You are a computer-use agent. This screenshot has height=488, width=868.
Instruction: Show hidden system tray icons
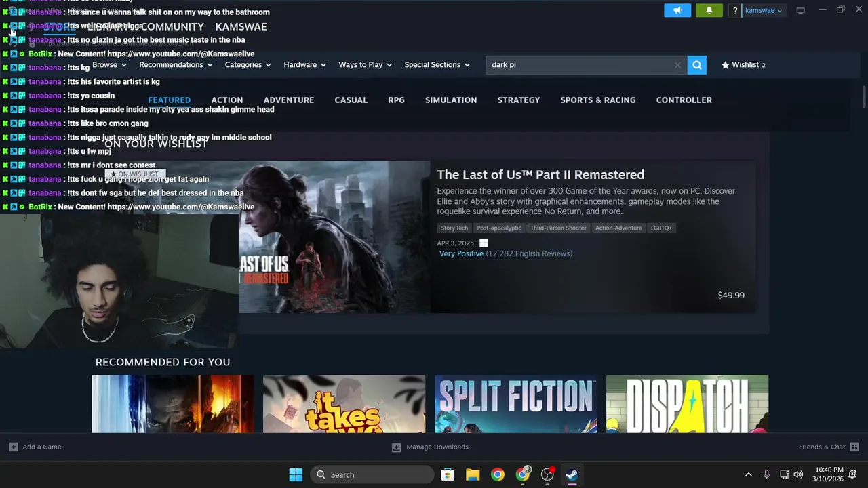point(749,474)
